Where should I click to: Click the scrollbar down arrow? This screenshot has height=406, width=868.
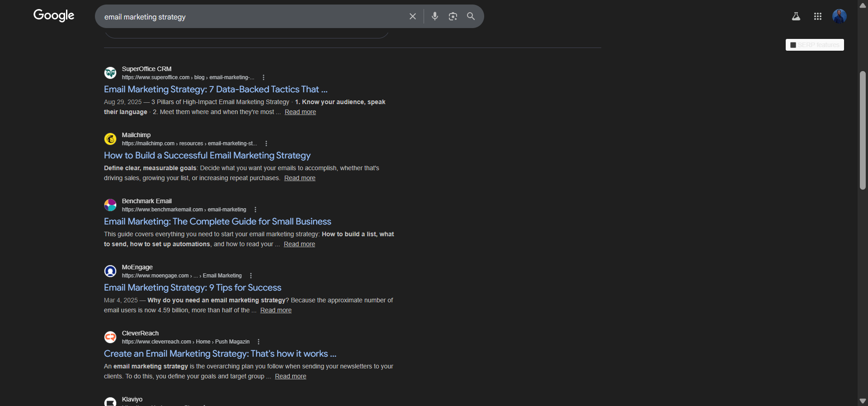coord(863,401)
